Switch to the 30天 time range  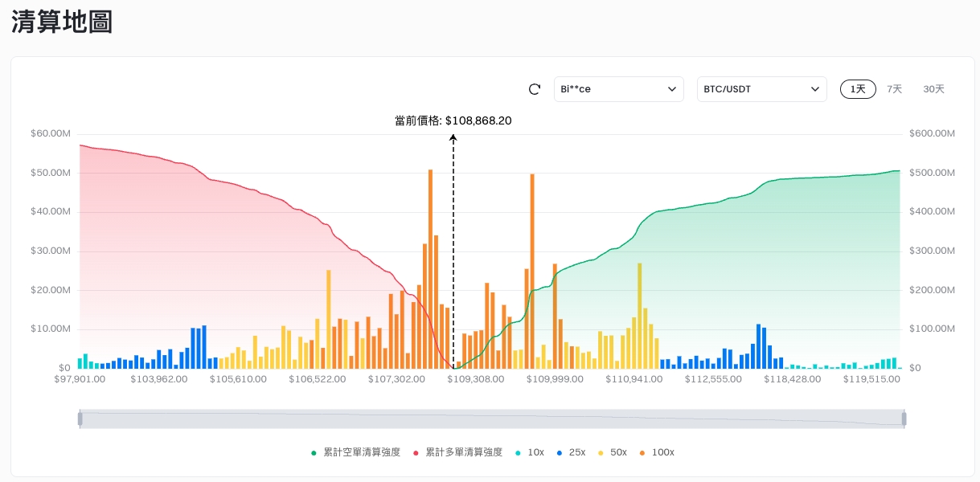pos(933,89)
